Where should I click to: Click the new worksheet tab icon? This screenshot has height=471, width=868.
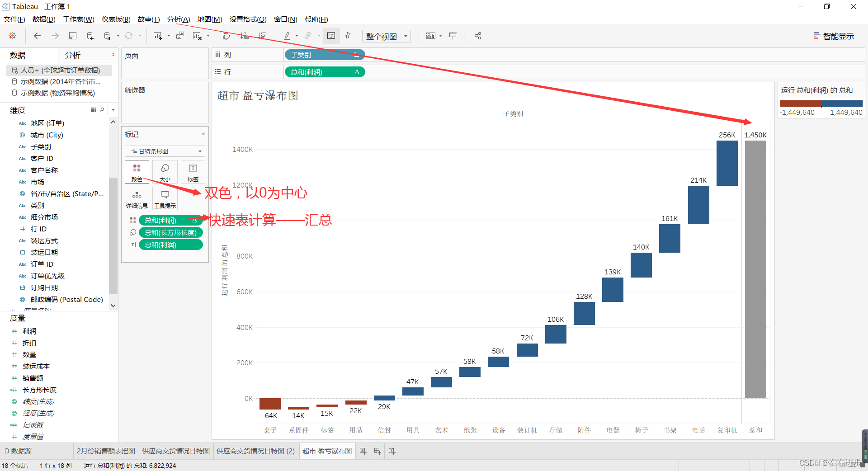click(363, 451)
